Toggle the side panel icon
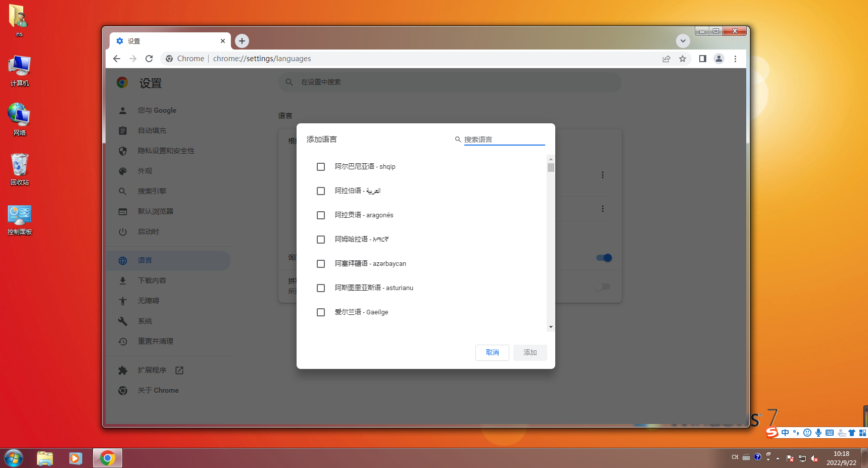Image resolution: width=868 pixels, height=468 pixels. coord(702,59)
